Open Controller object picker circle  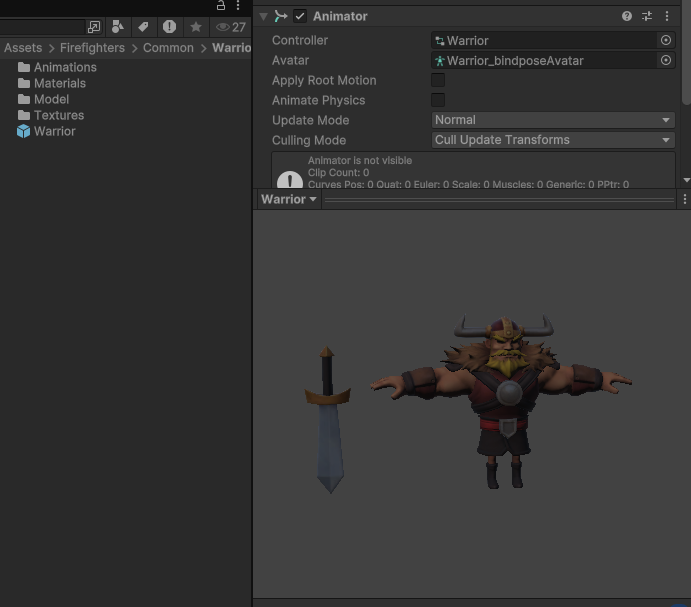[x=666, y=40]
